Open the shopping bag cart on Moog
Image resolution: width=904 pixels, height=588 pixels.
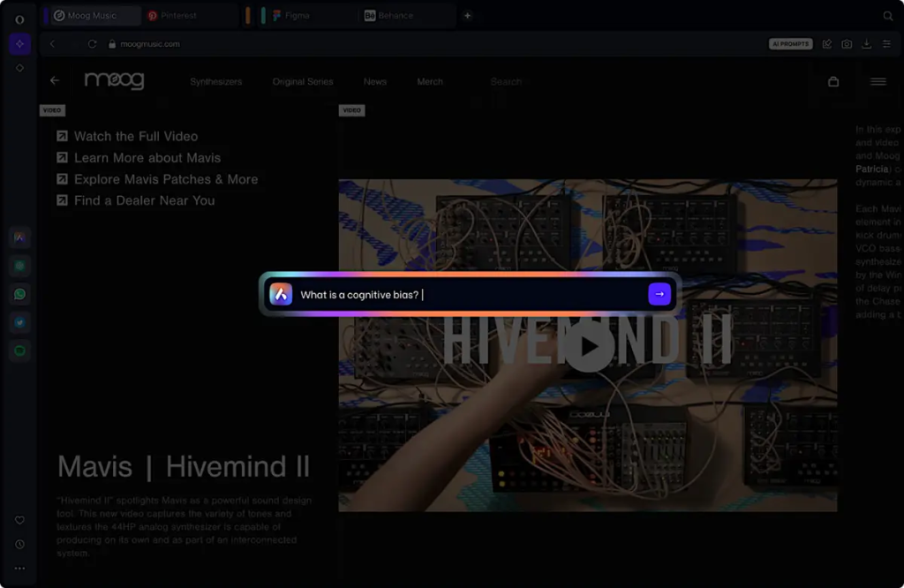pos(833,81)
